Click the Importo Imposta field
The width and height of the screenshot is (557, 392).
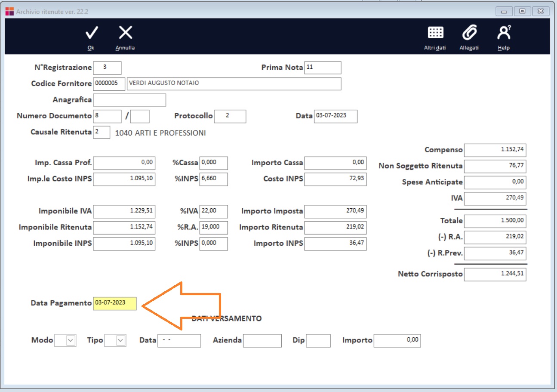pyautogui.click(x=335, y=212)
